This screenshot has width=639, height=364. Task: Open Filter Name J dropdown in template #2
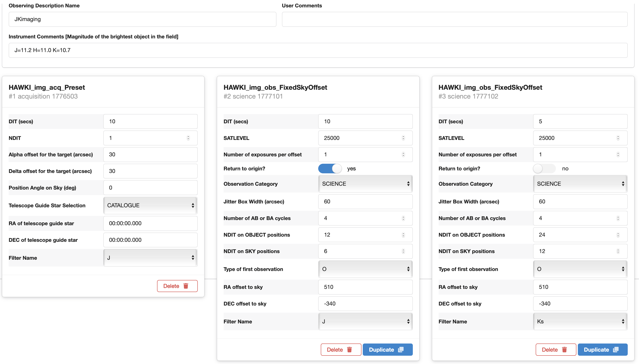click(x=365, y=322)
